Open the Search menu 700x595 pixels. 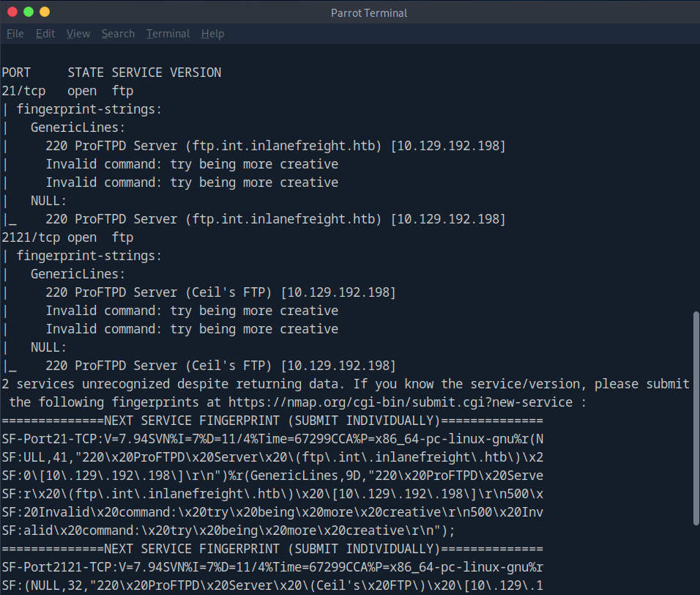point(118,34)
